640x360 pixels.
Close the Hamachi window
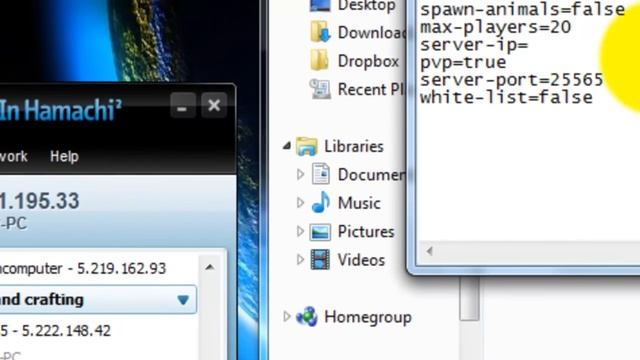click(214, 106)
